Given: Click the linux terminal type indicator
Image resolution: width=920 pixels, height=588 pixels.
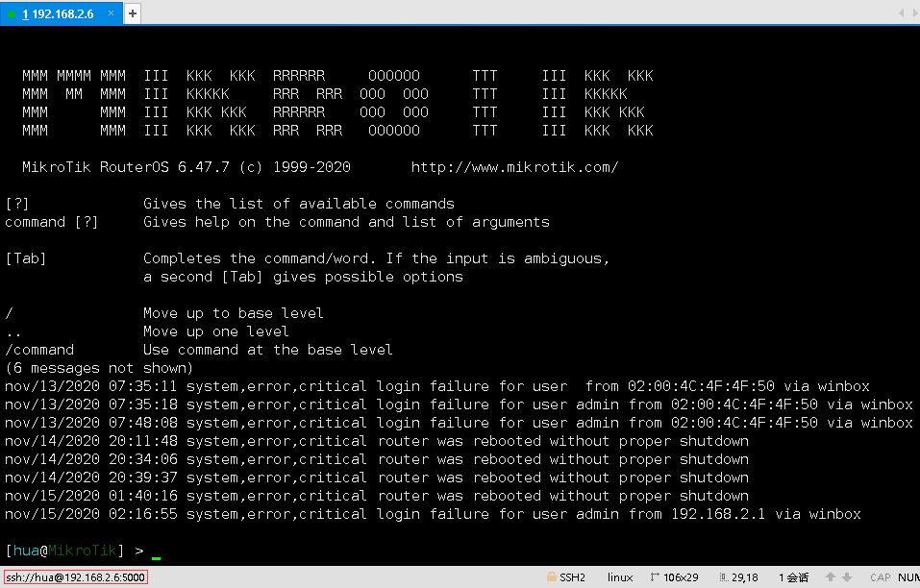Looking at the screenshot, I should pos(620,577).
